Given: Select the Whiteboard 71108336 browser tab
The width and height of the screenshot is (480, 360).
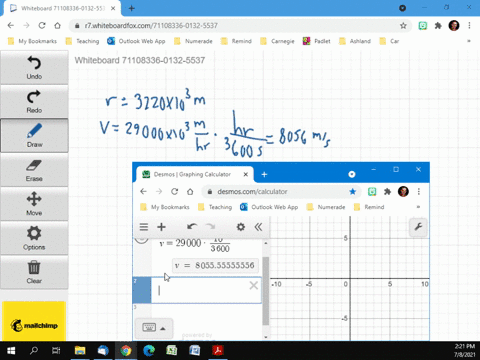Looking at the screenshot, I should (x=62, y=8).
